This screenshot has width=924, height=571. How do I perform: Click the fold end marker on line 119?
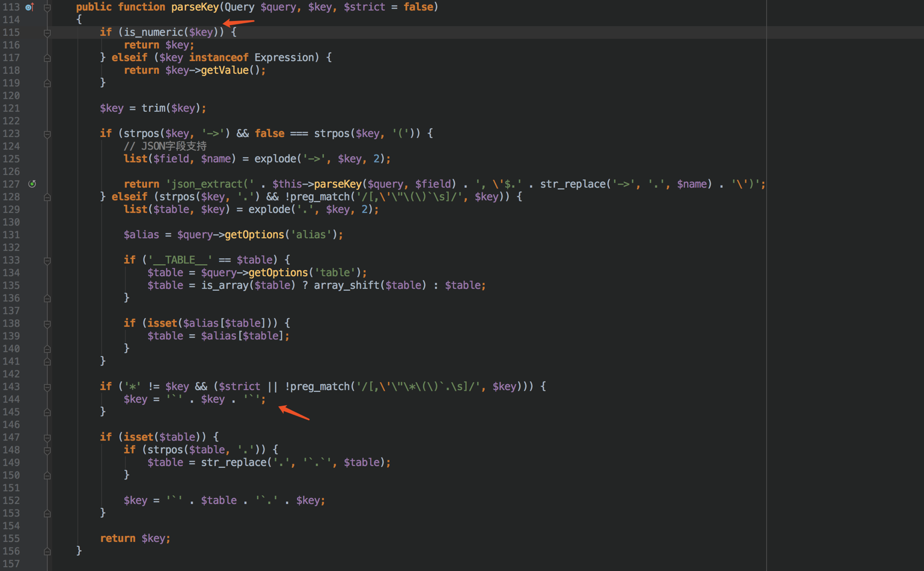47,83
